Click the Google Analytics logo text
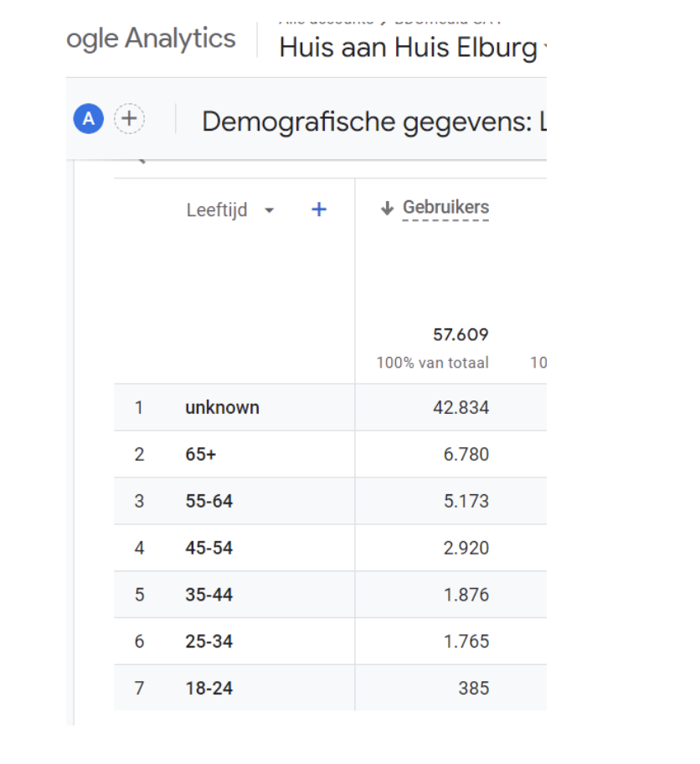This screenshot has width=700, height=764. pos(151,39)
